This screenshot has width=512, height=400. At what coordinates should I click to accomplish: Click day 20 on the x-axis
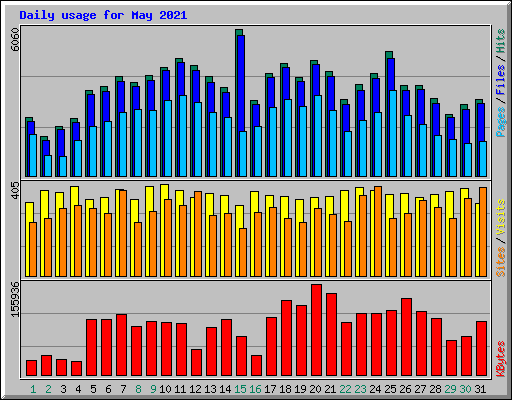(x=315, y=389)
